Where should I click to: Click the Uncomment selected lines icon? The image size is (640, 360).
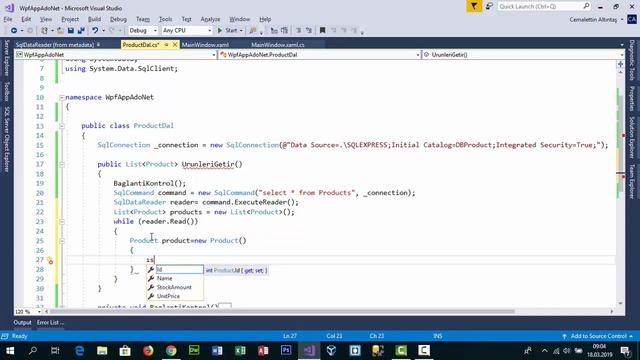click(309, 31)
